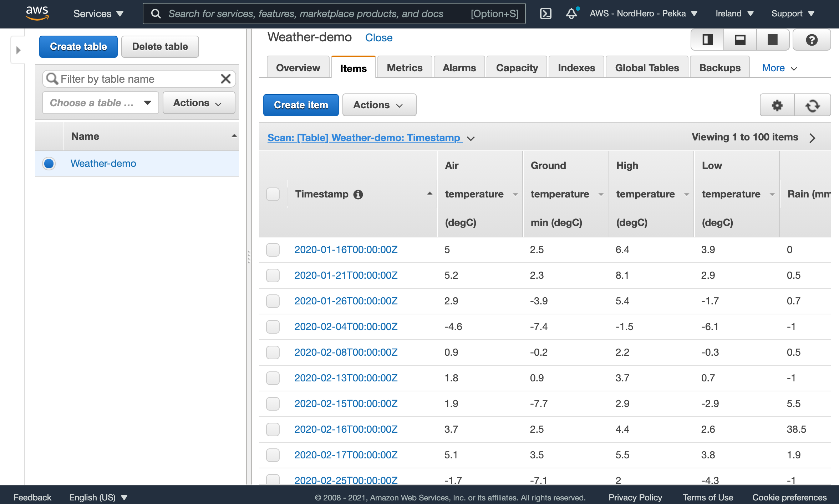The width and height of the screenshot is (839, 504).
Task: Switch to the Overview tab
Action: (x=299, y=68)
